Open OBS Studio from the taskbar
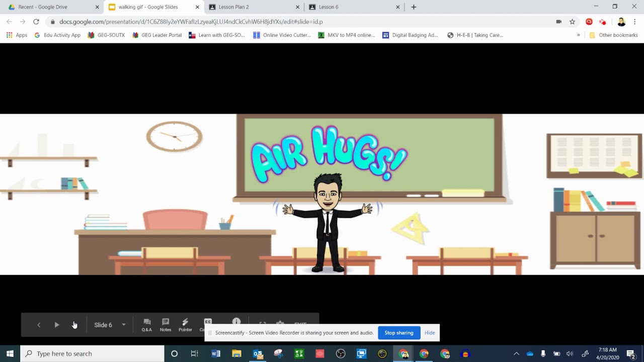This screenshot has height=362, width=644. (x=341, y=353)
